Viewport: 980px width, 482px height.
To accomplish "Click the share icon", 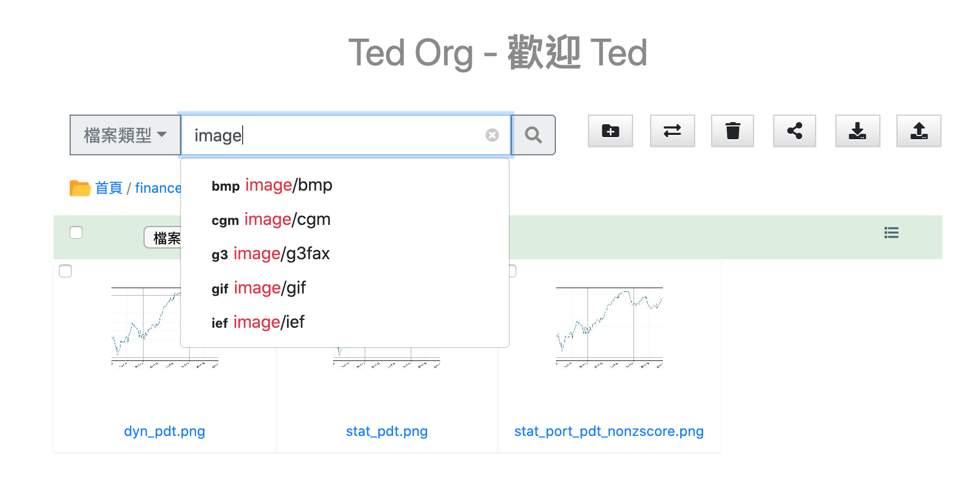I will (794, 131).
